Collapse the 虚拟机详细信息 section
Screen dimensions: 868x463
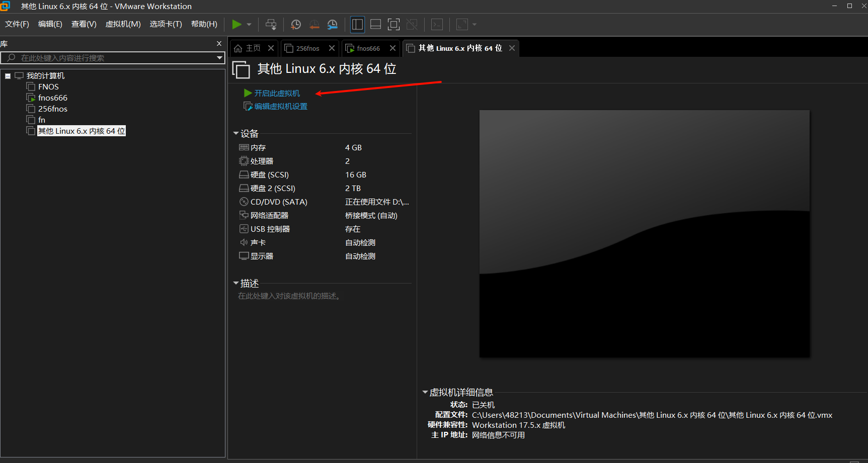pos(425,393)
